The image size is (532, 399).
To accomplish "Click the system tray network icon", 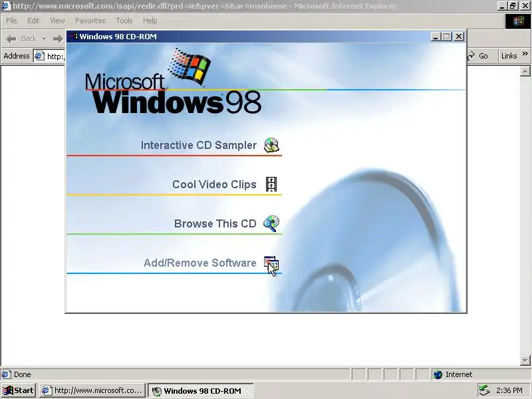I will 484,390.
